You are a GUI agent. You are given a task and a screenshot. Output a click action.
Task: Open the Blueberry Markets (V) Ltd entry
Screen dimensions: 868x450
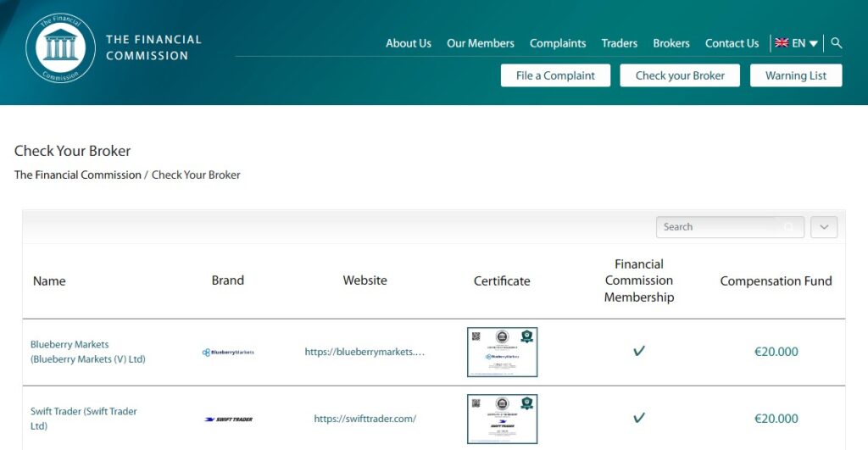pyautogui.click(x=87, y=352)
